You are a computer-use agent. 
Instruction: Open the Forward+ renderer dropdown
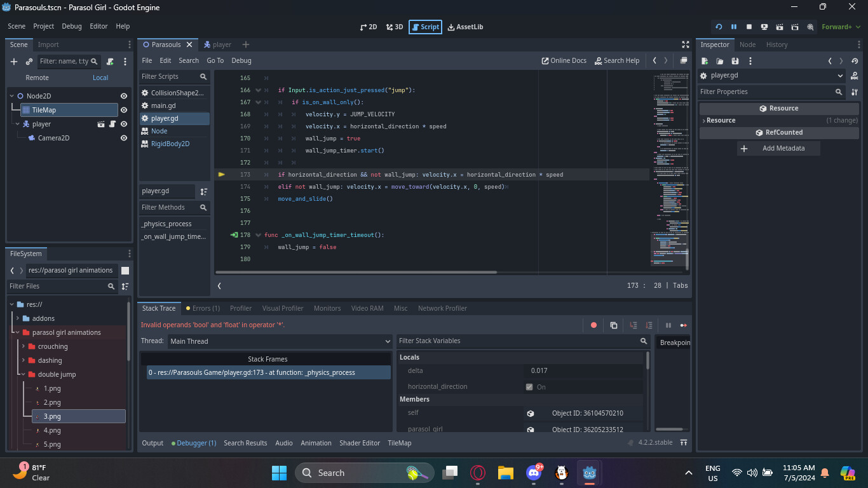(x=840, y=27)
